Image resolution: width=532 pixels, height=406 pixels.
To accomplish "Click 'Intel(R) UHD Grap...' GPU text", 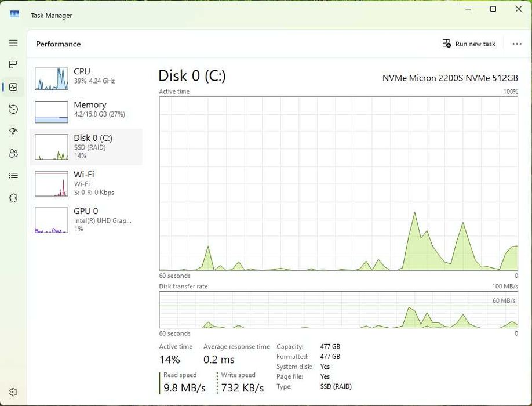I will click(x=103, y=220).
